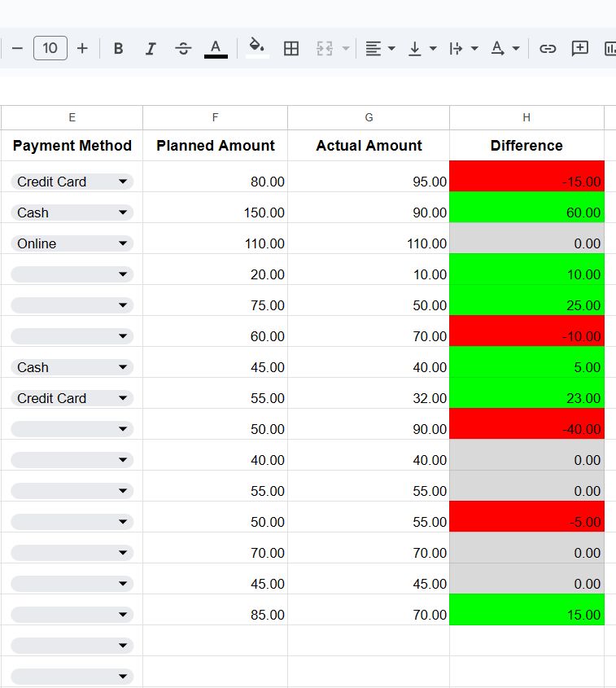Select column G header

click(369, 117)
